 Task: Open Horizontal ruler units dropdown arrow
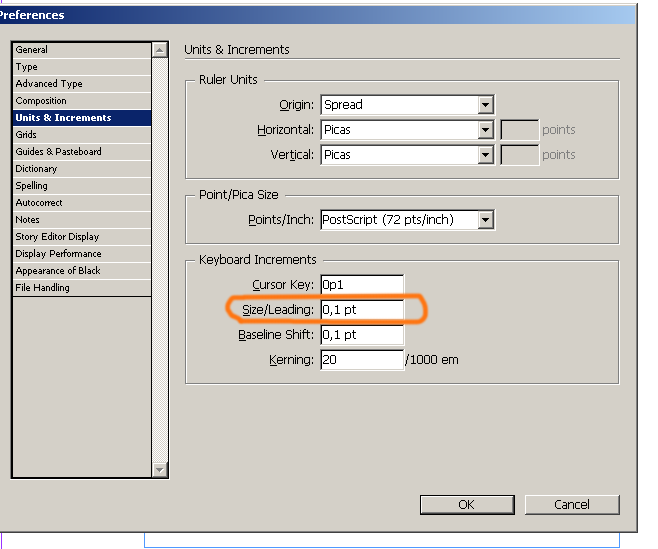point(485,130)
